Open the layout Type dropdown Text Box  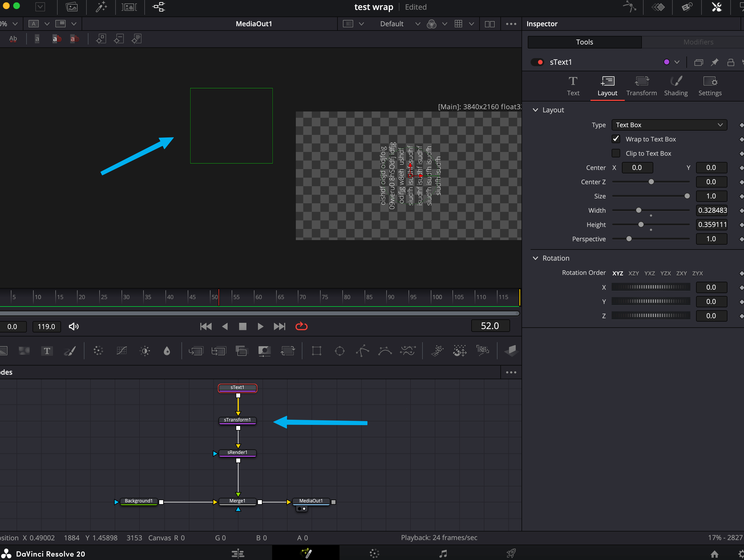tap(669, 125)
